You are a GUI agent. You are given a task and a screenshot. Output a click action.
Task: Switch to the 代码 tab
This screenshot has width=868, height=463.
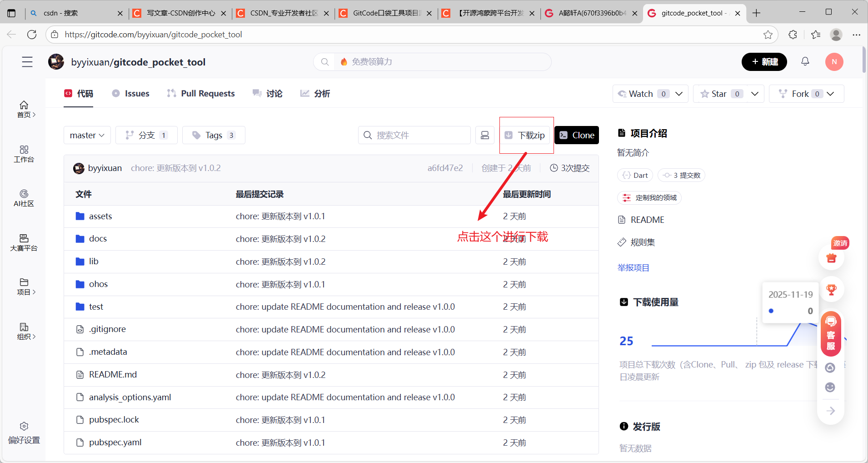tap(79, 94)
